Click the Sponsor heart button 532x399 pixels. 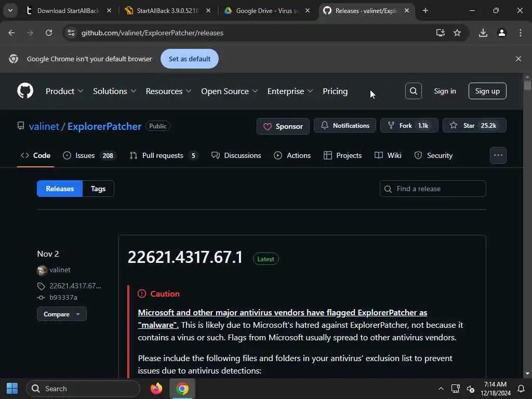(x=283, y=126)
